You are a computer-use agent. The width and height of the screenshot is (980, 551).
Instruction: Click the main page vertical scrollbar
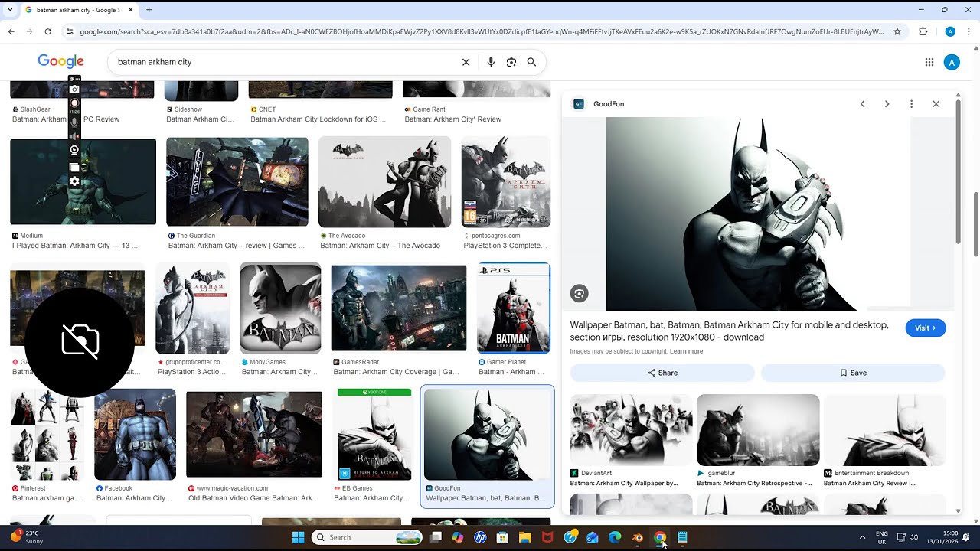coord(975,223)
